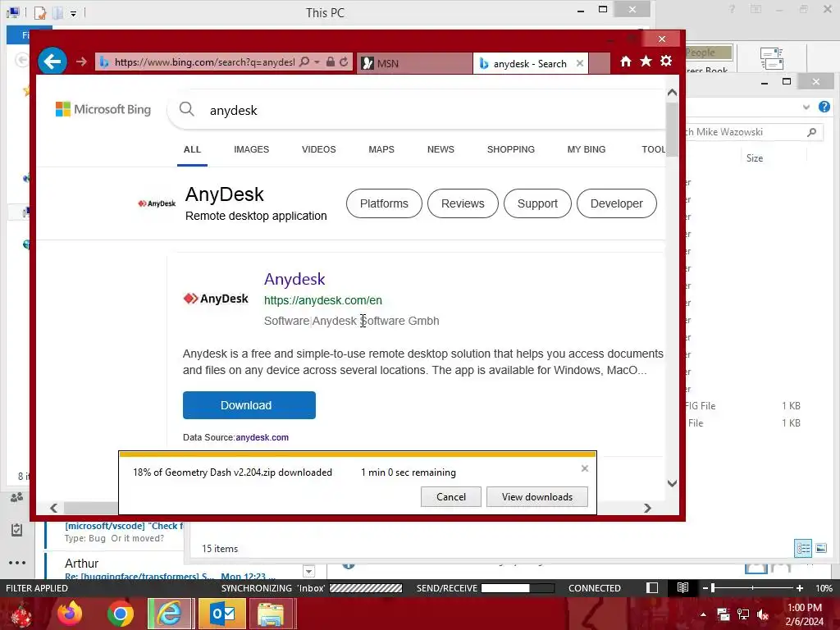The height and width of the screenshot is (630, 840).
Task: Open Outlook more navigation options (three dots)
Action: tap(17, 563)
